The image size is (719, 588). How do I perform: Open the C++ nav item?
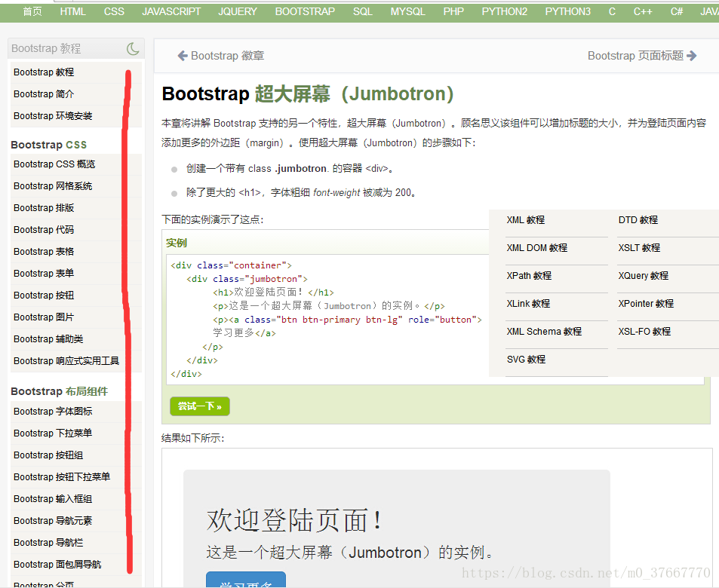point(643,11)
